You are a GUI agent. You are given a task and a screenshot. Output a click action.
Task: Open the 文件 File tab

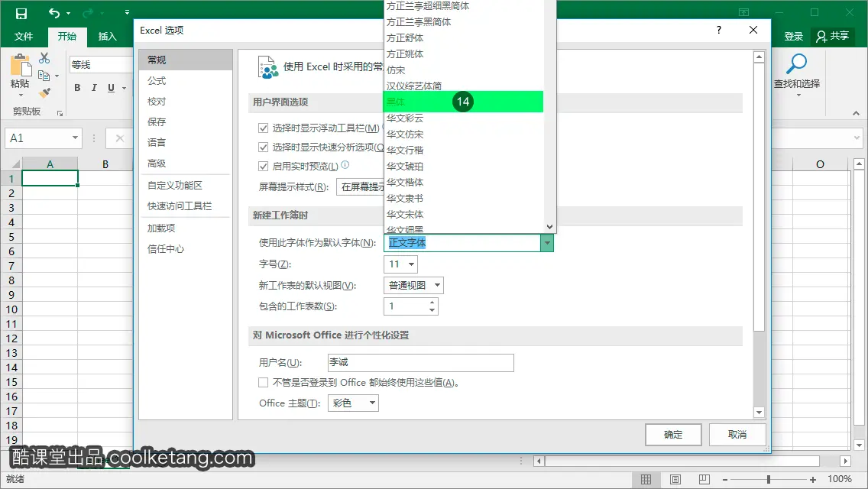pos(23,37)
